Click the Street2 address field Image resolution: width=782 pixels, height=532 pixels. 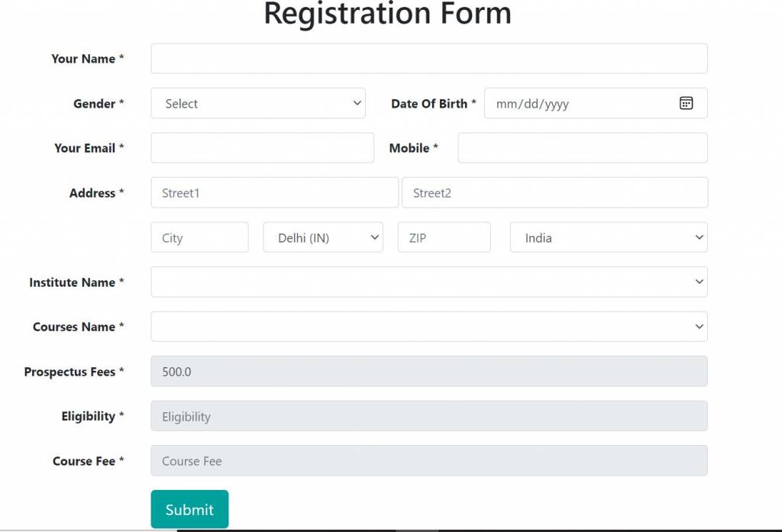554,193
